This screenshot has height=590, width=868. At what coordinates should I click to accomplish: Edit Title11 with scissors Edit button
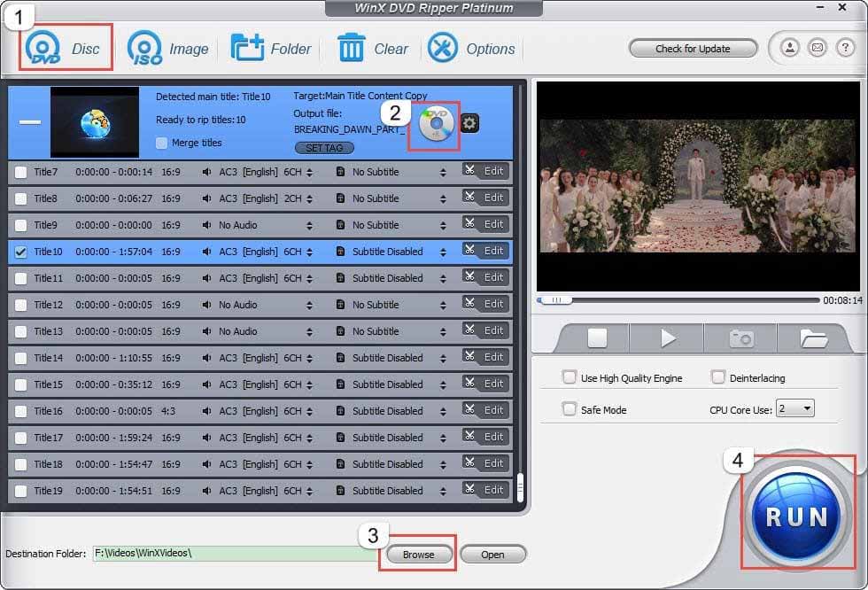tap(485, 277)
